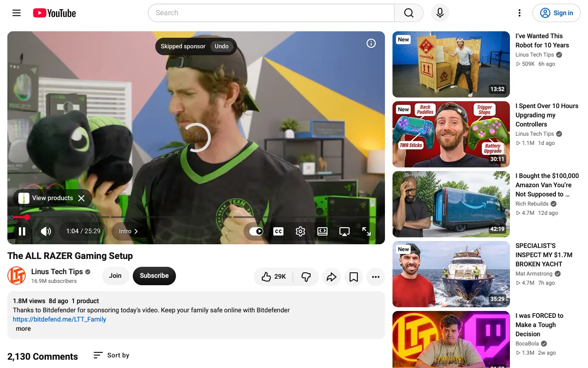The image size is (588, 368).
Task: Open Linus Tech Tips channel avatar
Action: point(17,276)
